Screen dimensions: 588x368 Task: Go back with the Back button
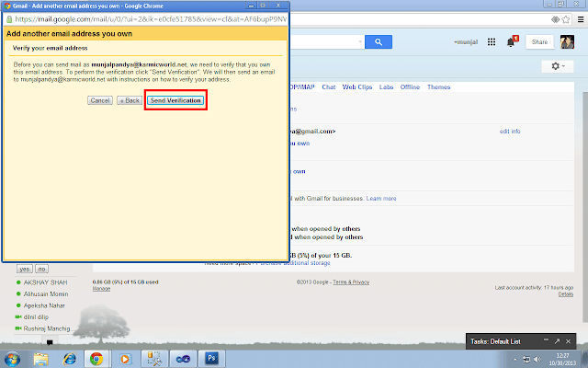point(130,100)
